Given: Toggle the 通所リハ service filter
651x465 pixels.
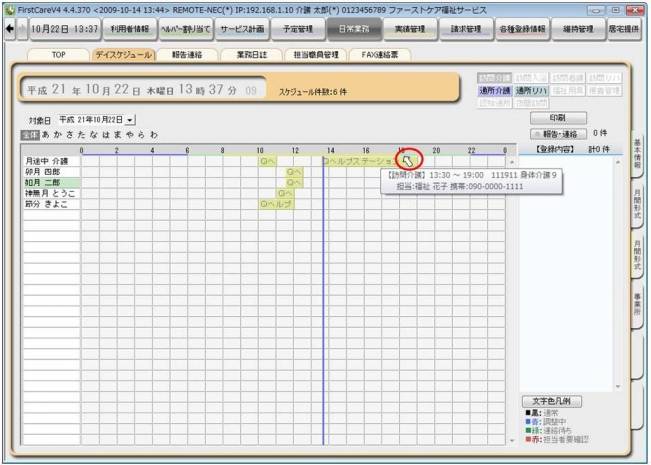Looking at the screenshot, I should coord(531,90).
